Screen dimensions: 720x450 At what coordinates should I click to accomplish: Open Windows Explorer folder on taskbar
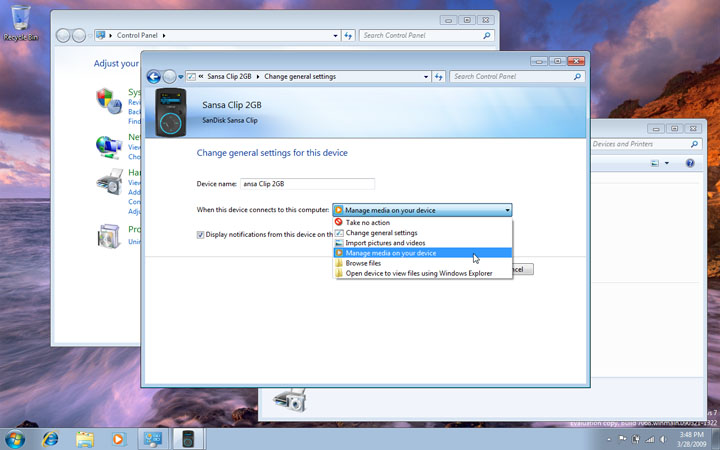coord(85,438)
